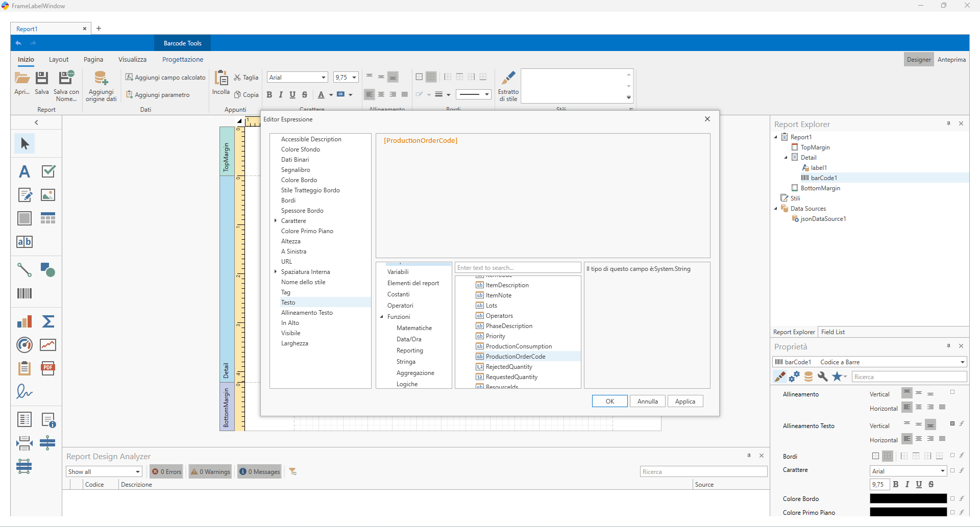Click the Taglia cut button
The width and height of the screenshot is (980, 527).
(x=246, y=78)
